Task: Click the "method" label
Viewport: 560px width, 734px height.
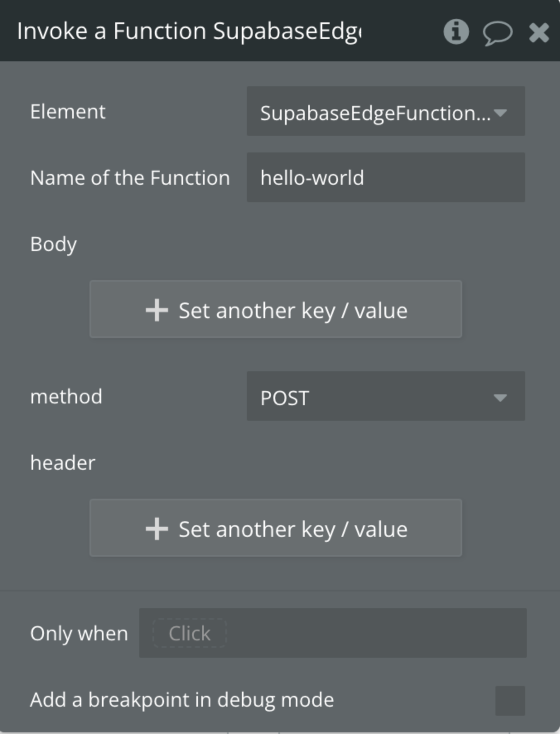Action: click(x=66, y=396)
